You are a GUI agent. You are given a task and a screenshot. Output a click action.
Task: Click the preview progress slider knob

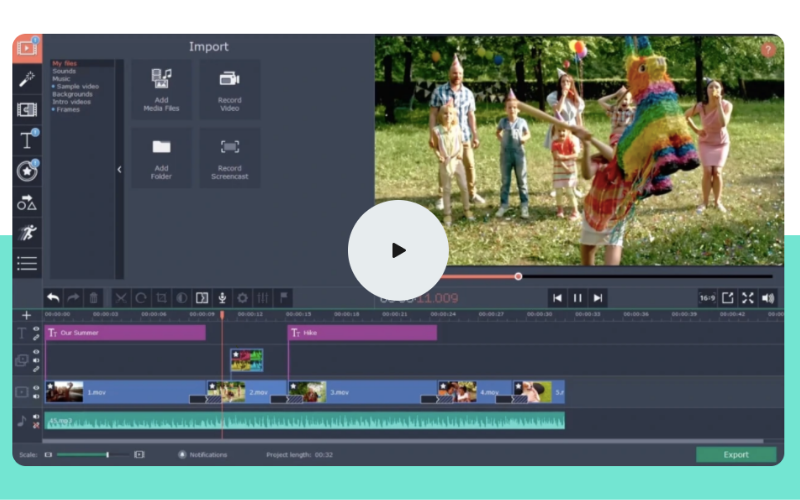tap(518, 277)
